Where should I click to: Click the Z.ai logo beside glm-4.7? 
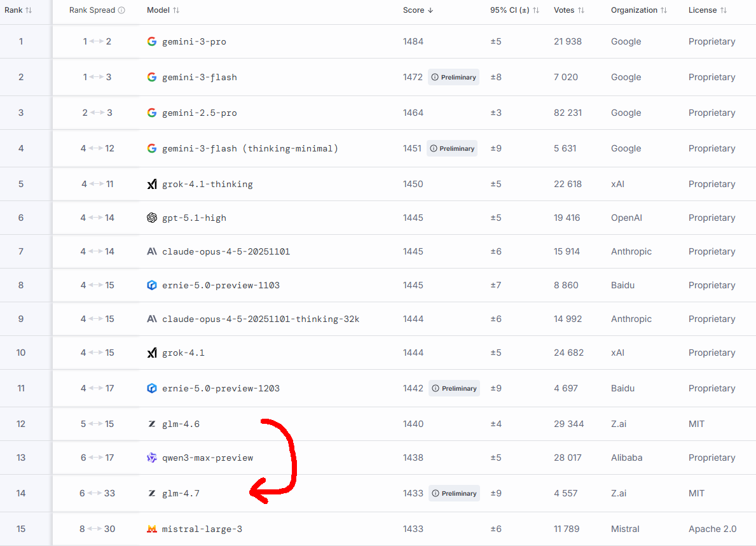point(152,493)
